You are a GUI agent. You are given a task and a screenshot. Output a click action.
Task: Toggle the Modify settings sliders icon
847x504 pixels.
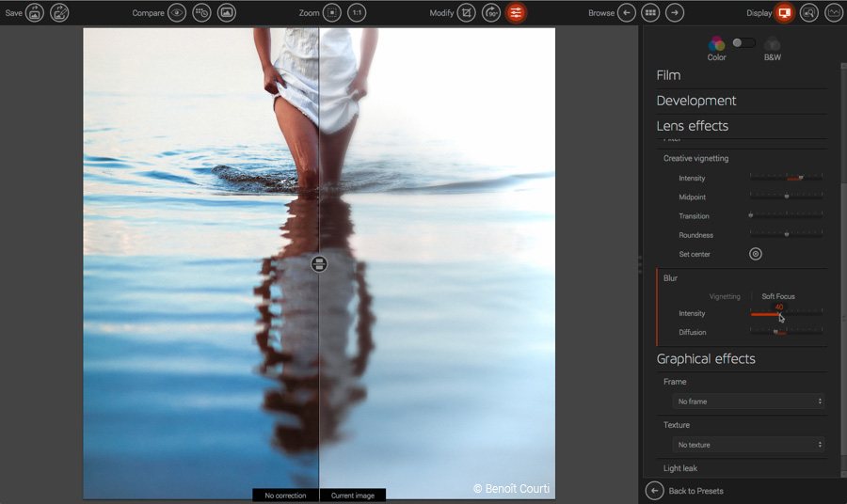coord(516,12)
